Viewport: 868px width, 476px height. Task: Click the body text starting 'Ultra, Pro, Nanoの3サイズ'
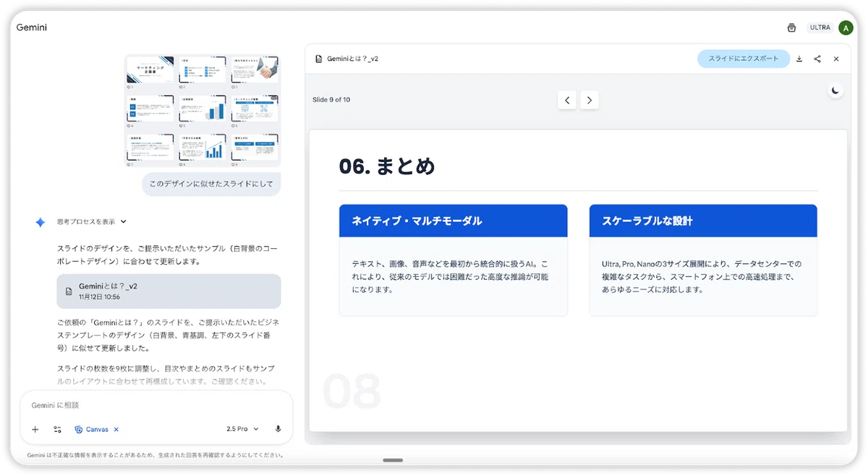click(x=702, y=276)
